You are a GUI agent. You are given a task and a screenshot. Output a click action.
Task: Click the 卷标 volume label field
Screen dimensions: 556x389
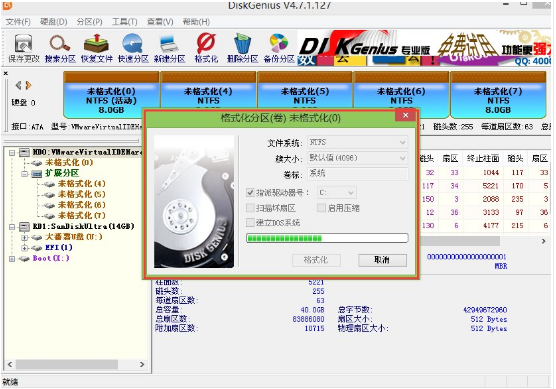357,174
